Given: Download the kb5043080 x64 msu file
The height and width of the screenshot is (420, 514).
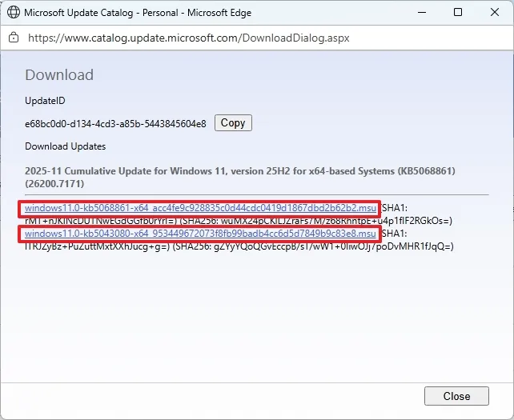Looking at the screenshot, I should (x=200, y=234).
